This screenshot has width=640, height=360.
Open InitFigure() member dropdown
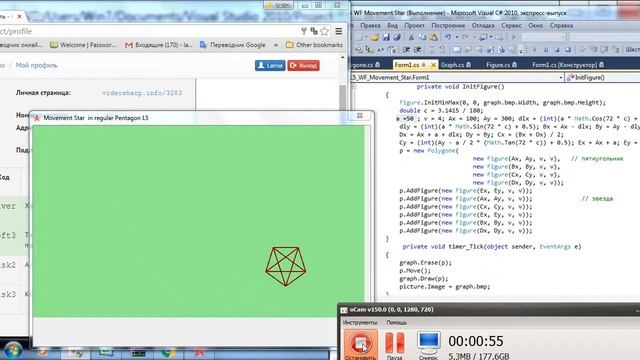tap(603, 77)
